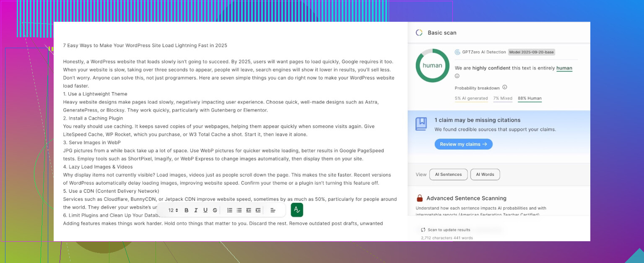Select the 7% Mixed probability label
Image resolution: width=644 pixels, height=263 pixels.
pyautogui.click(x=503, y=98)
